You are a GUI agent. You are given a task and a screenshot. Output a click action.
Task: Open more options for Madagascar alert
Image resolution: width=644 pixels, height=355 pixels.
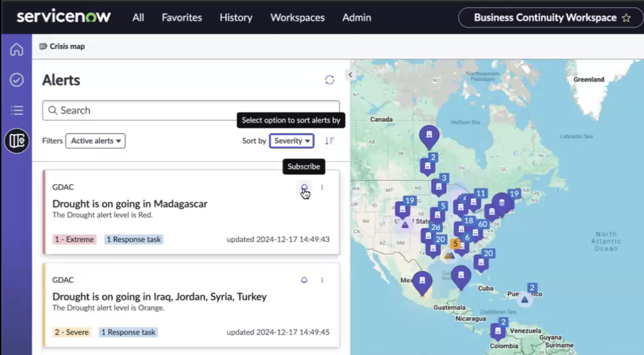point(322,187)
